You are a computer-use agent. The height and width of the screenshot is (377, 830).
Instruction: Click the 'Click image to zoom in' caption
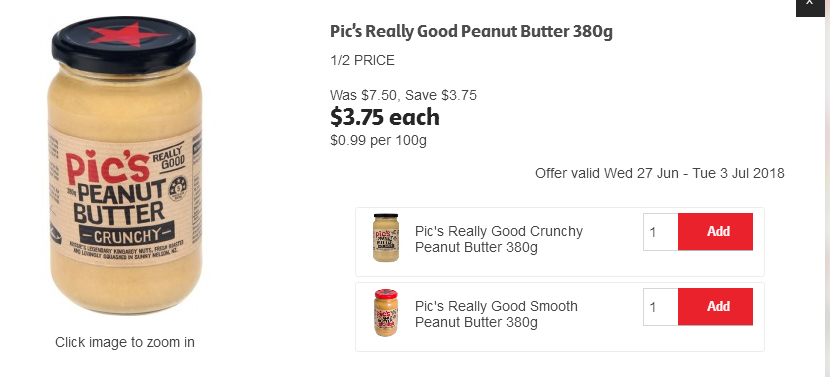point(125,343)
